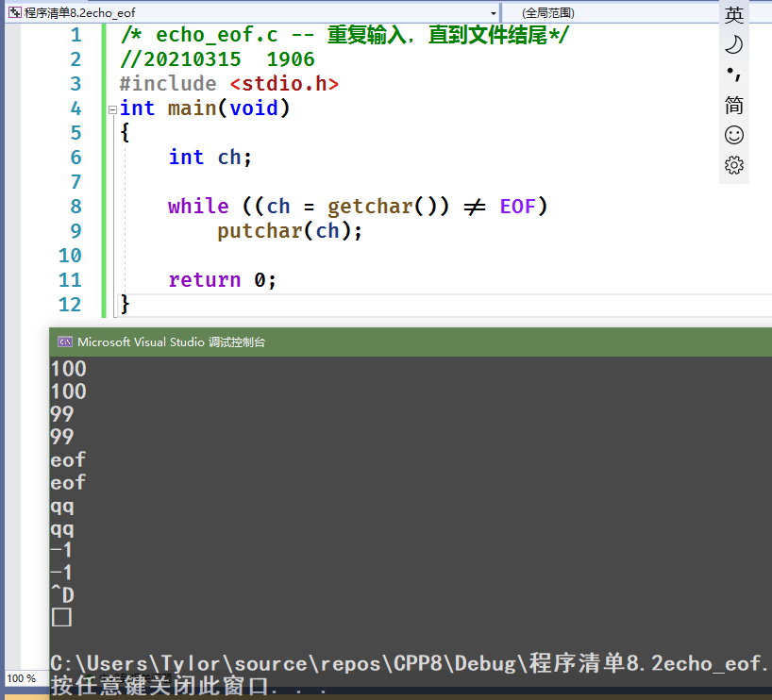Click the echo_eof.c header comment
The height and width of the screenshot is (700, 772).
click(x=344, y=35)
